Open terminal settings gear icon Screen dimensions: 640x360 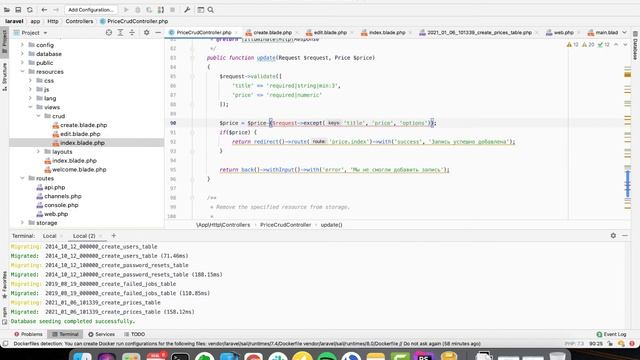click(613, 236)
